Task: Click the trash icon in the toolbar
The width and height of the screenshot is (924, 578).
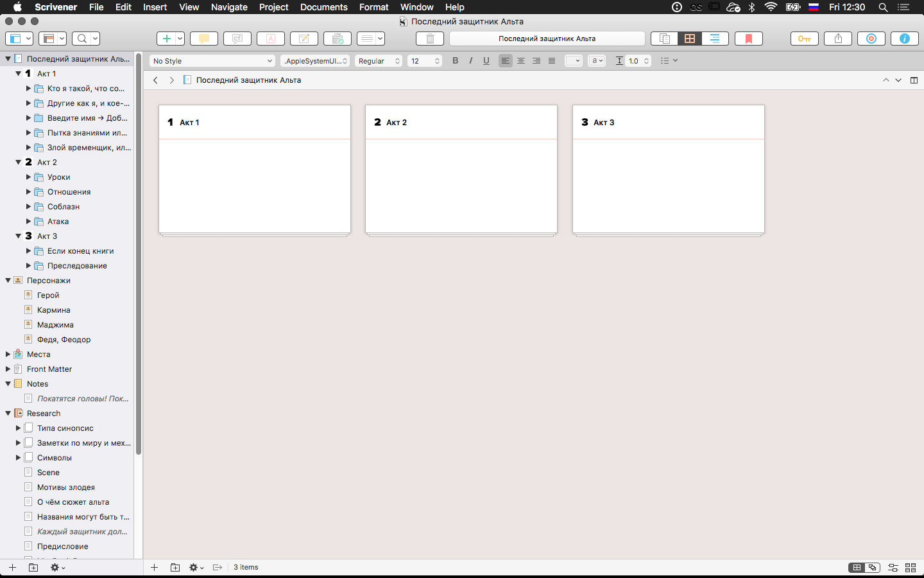Action: point(430,39)
